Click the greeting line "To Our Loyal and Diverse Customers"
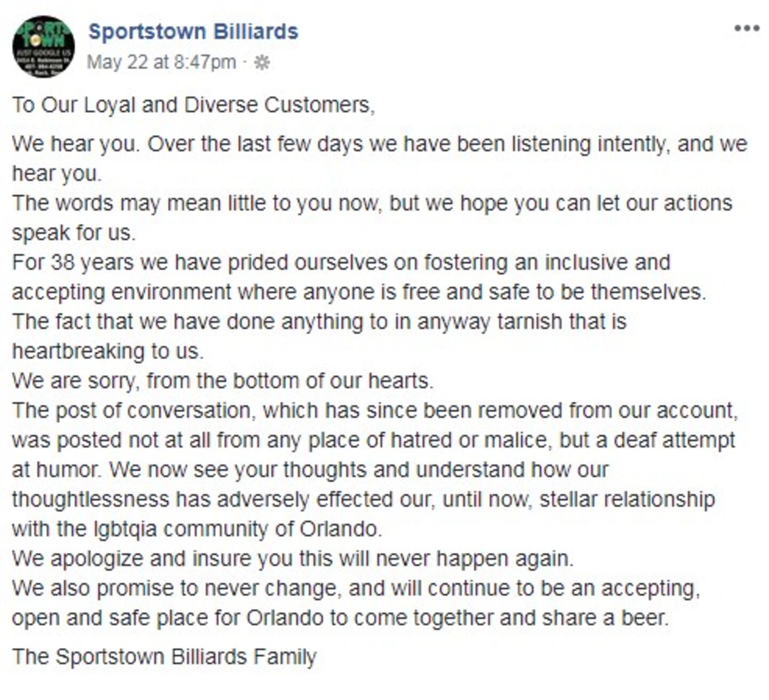 click(193, 105)
